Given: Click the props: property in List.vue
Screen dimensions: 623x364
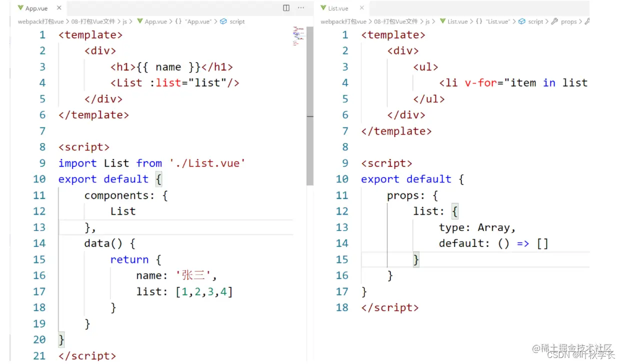Looking at the screenshot, I should [x=406, y=195].
